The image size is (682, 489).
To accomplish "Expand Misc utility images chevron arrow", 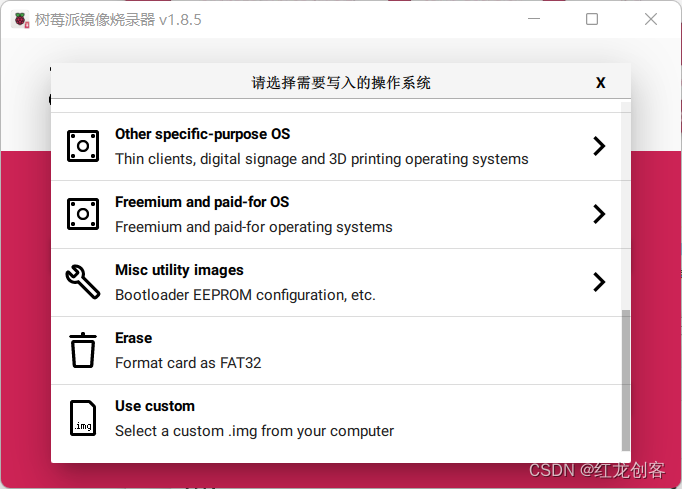I will pyautogui.click(x=599, y=282).
